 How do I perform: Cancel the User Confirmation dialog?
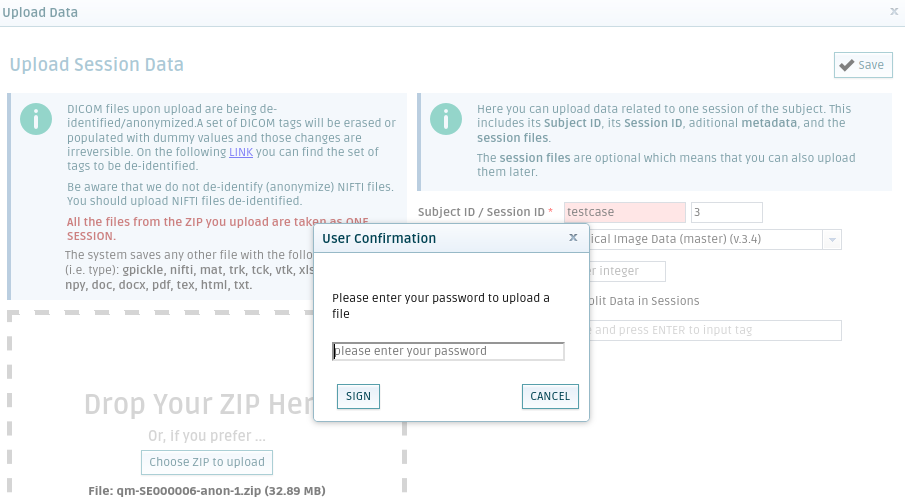click(x=550, y=396)
